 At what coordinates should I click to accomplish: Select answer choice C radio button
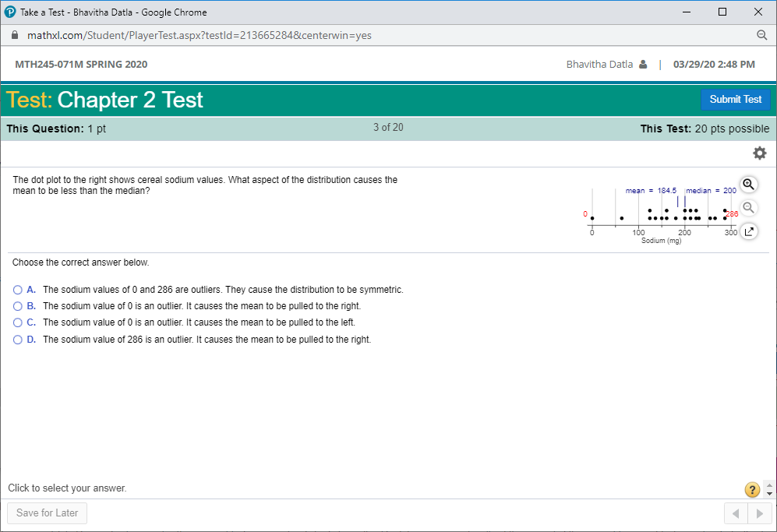pos(16,322)
